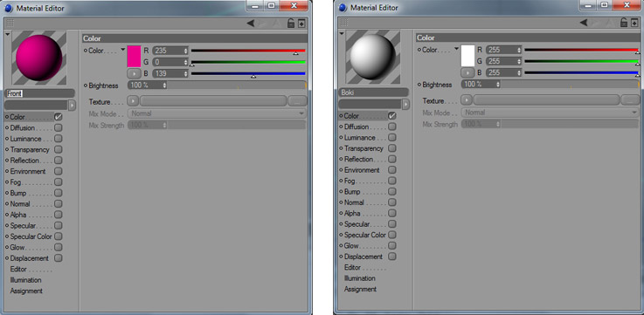This screenshot has width=644, height=315.
Task: Click grip handle icon in Boki editor toolbar
Action: click(343, 22)
